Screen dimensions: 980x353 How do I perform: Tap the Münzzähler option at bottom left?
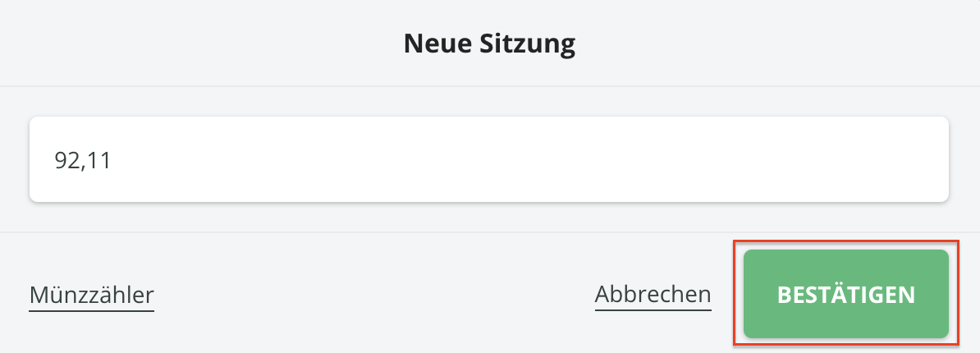pos(92,295)
